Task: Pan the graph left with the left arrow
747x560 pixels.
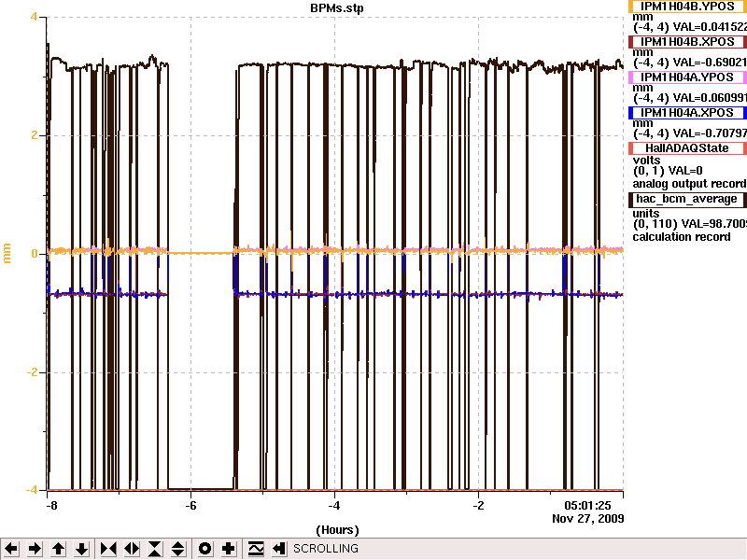Action: pos(11,549)
